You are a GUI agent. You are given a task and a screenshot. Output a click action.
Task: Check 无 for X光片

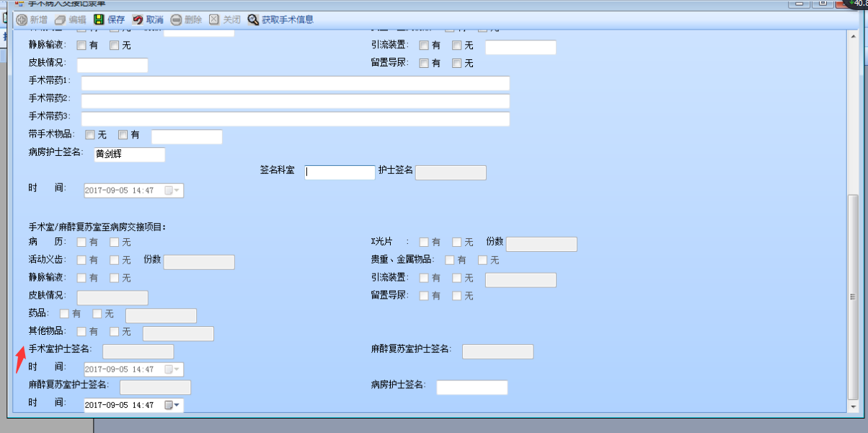tap(457, 242)
